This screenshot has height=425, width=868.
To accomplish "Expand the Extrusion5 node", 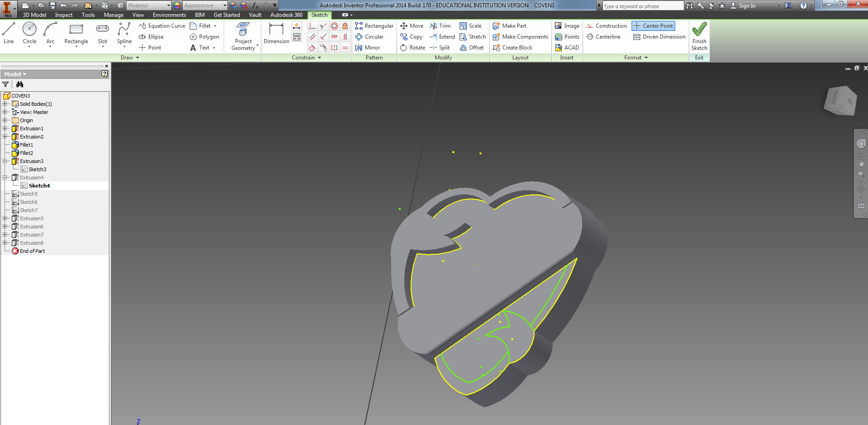I will [x=5, y=218].
